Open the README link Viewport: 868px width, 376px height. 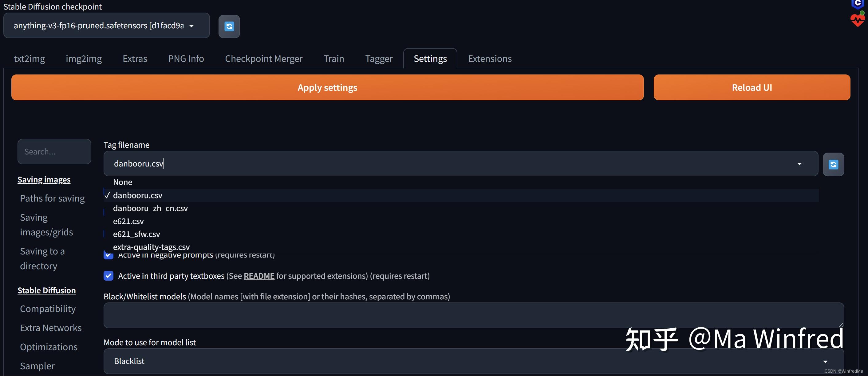tap(259, 276)
